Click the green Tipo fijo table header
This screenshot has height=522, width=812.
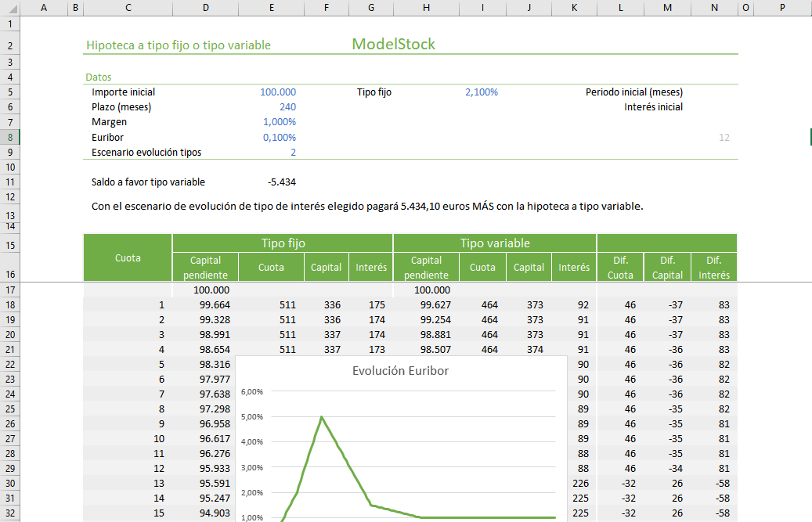point(283,243)
